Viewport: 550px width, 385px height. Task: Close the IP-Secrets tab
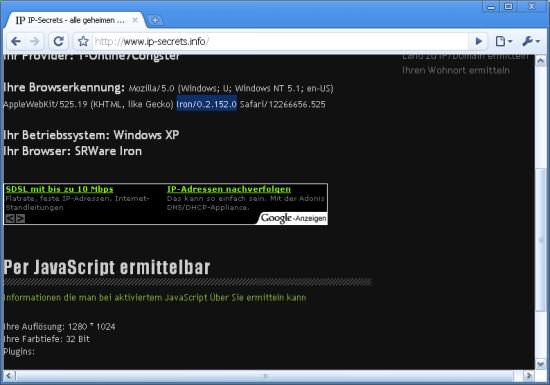135,20
